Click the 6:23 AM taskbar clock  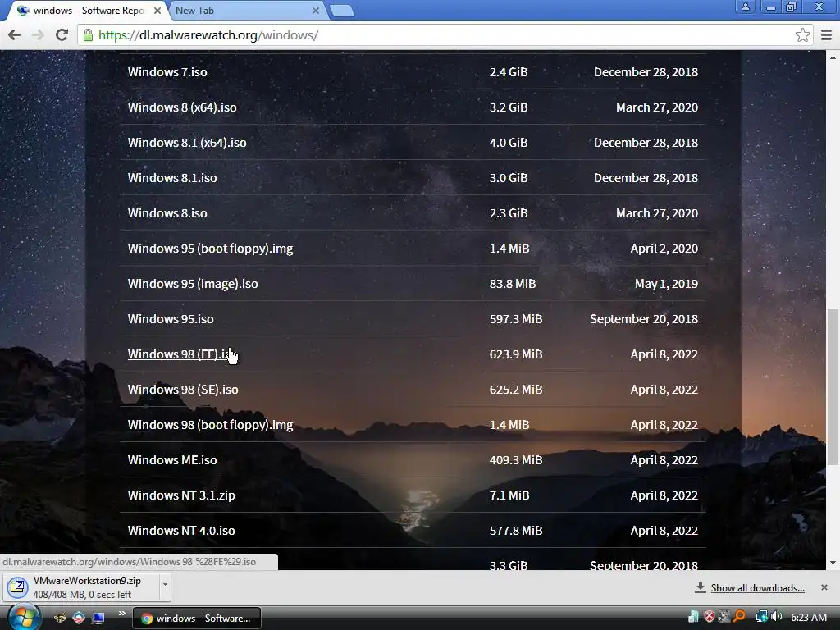point(808,618)
